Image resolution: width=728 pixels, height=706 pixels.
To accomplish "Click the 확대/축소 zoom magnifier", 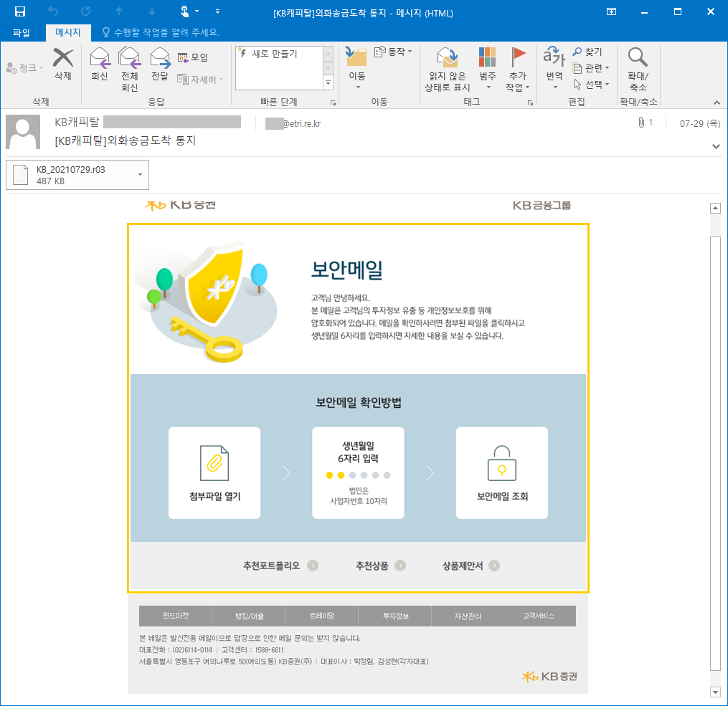I will point(638,70).
